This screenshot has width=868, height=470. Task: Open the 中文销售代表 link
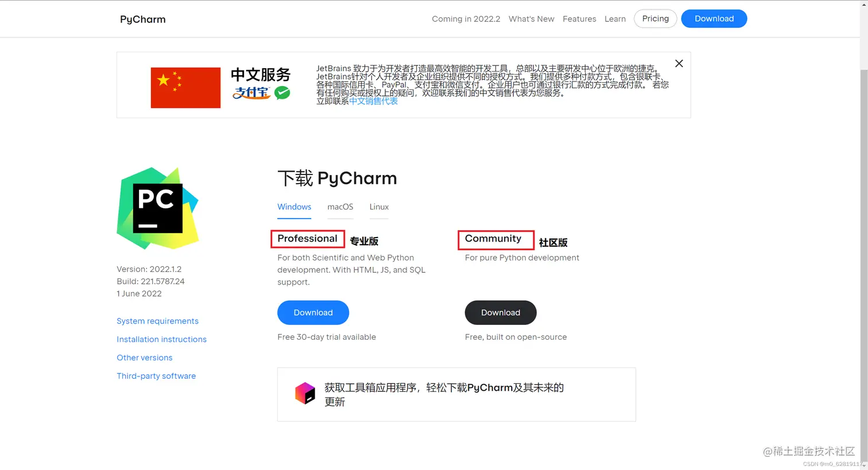coord(373,101)
